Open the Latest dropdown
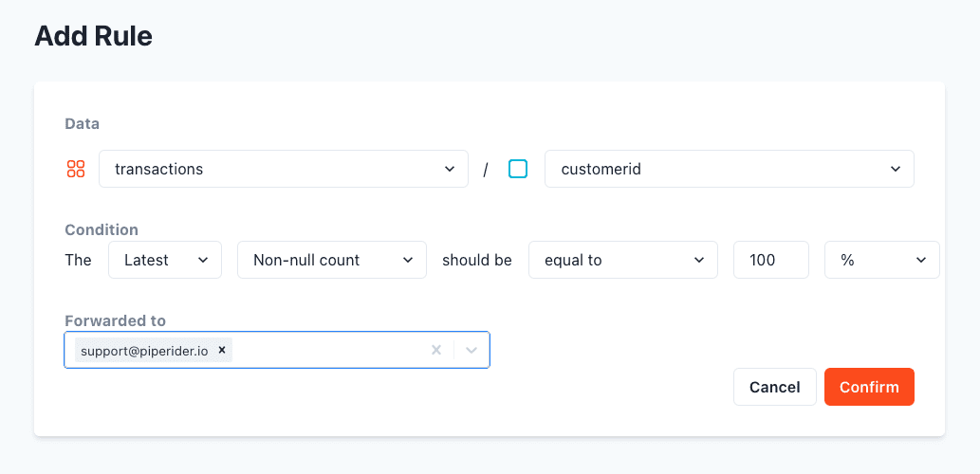This screenshot has width=980, height=474. (165, 260)
